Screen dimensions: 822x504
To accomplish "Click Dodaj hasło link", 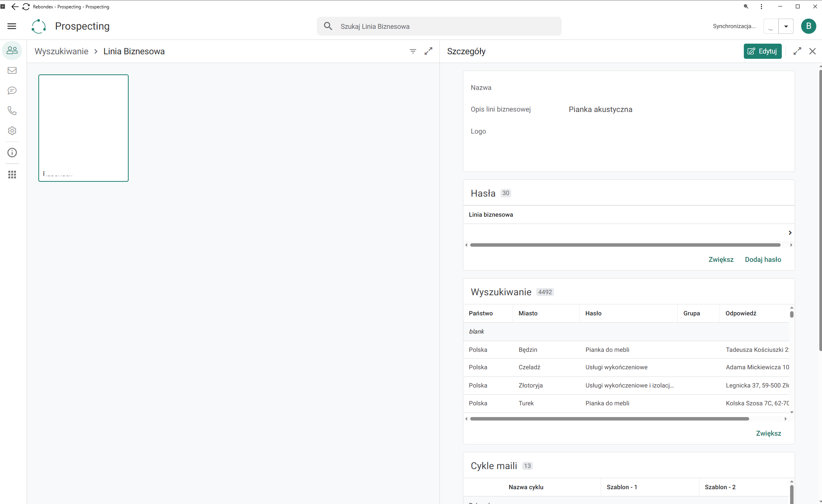I will tap(763, 260).
